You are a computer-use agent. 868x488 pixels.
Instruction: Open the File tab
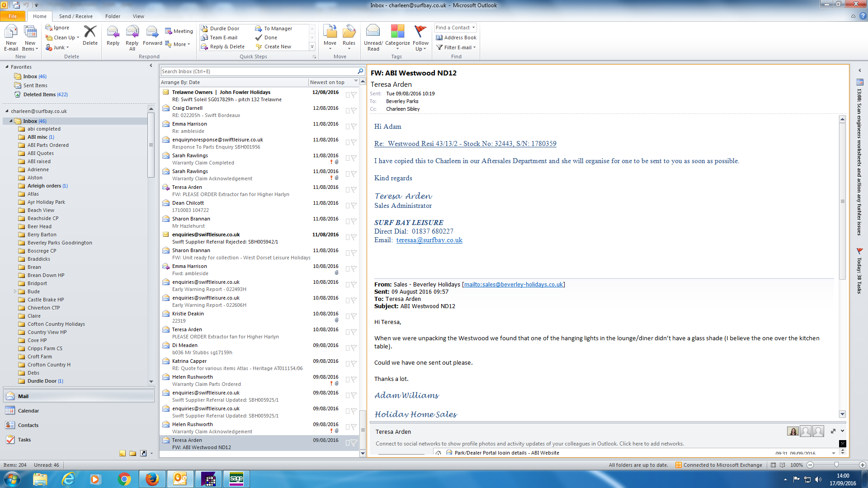click(x=13, y=16)
